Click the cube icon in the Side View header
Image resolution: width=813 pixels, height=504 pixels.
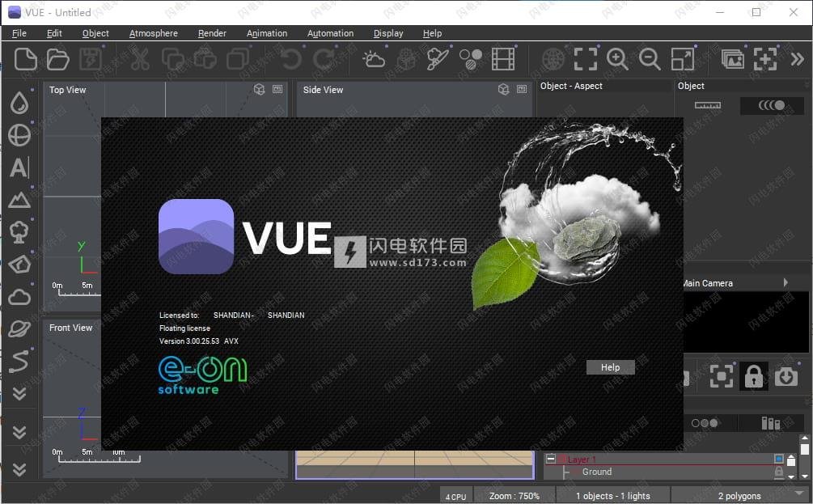coord(503,90)
